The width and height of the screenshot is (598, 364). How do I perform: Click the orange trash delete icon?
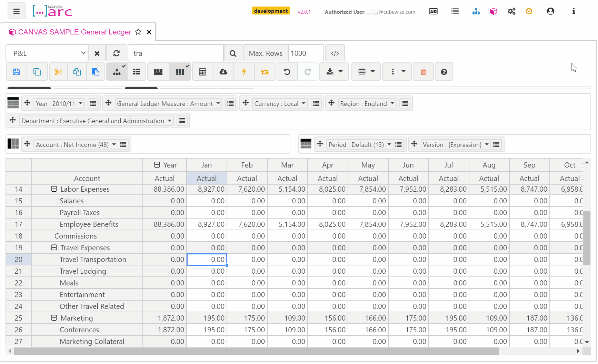[423, 72]
